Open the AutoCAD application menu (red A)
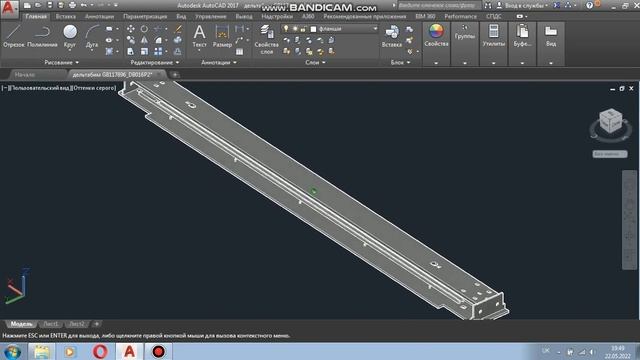Viewport: 640px width, 360px height. 9,9
